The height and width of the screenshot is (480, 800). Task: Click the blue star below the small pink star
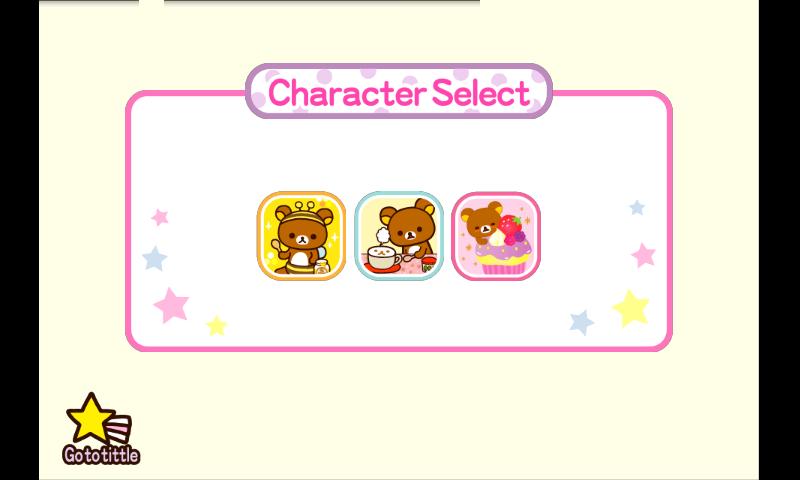tap(155, 259)
